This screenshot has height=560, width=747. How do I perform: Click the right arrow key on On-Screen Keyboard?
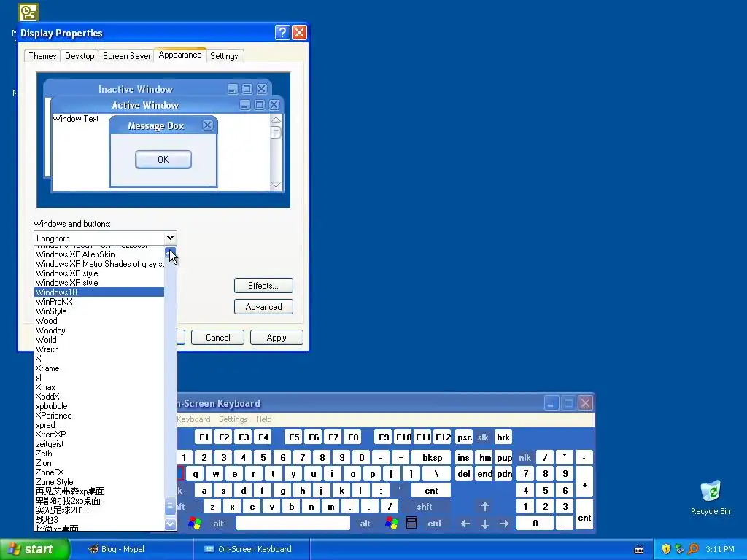click(x=504, y=524)
